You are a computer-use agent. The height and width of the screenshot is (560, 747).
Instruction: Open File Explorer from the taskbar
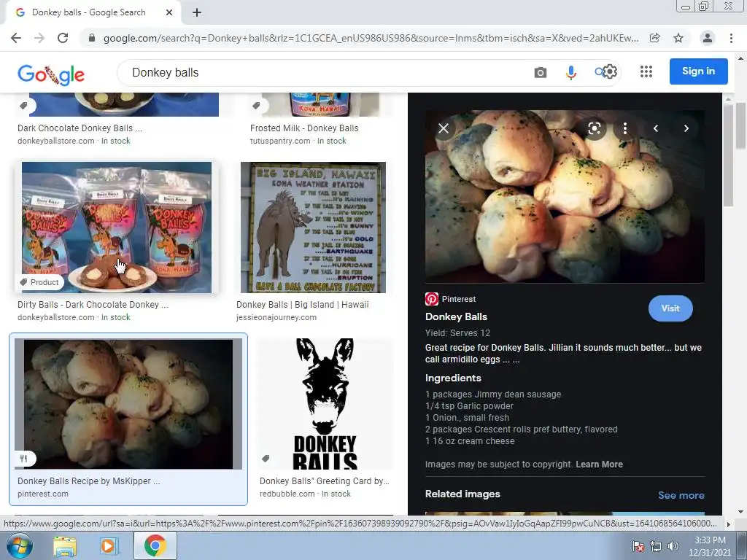coord(65,546)
